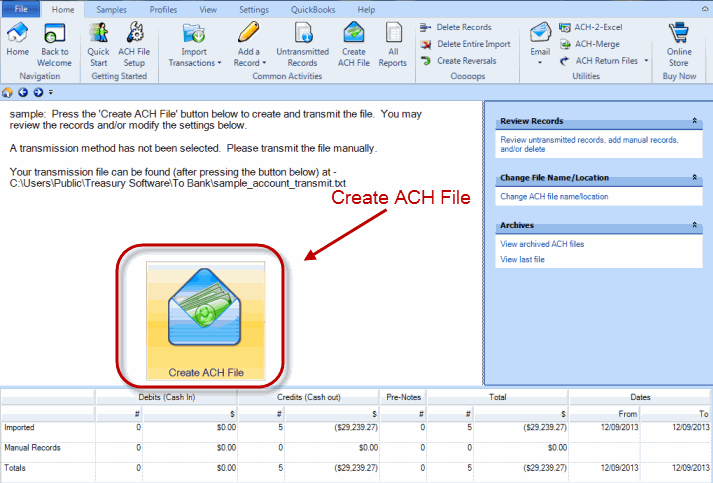The width and height of the screenshot is (713, 483).
Task: Click the Home navigation icon
Action: point(18,40)
